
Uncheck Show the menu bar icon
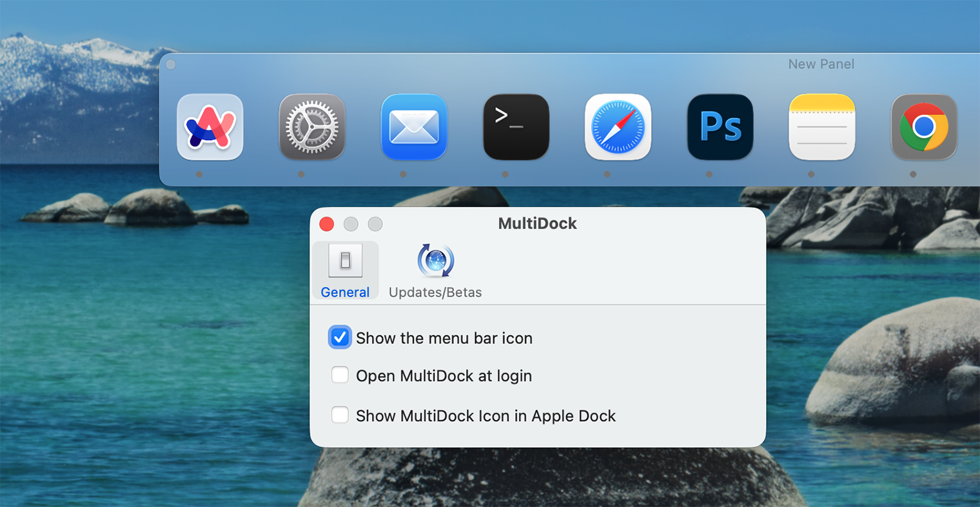(340, 337)
